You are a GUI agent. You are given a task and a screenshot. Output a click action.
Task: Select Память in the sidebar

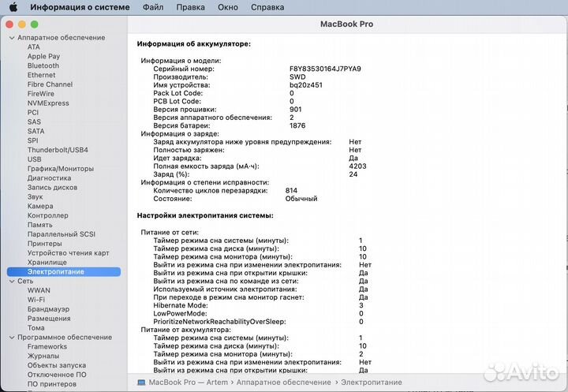tap(40, 225)
